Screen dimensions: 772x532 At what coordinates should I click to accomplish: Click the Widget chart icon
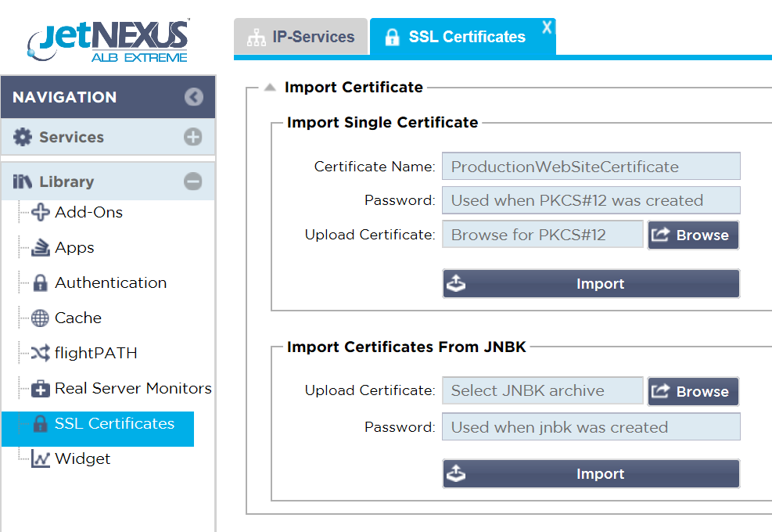pyautogui.click(x=41, y=459)
